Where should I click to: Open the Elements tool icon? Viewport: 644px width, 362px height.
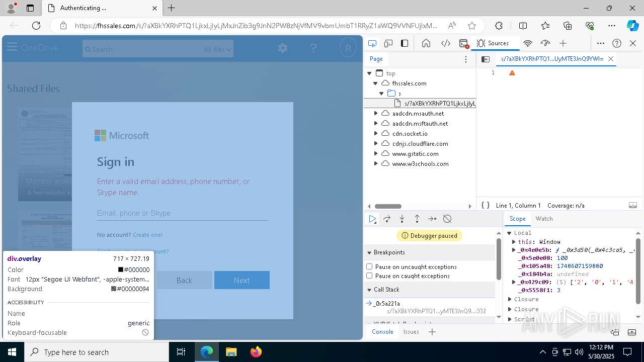[x=446, y=43]
